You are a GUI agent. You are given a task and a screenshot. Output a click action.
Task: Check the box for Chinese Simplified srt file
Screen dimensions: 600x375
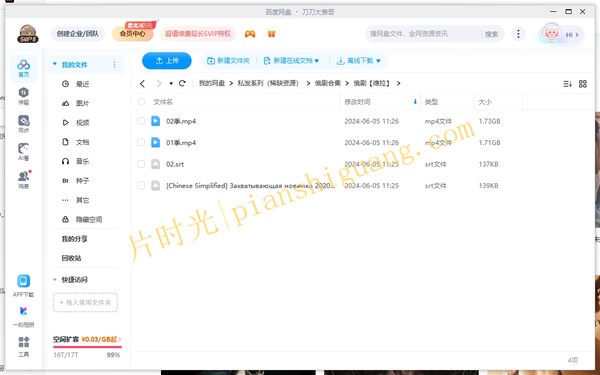[x=141, y=186]
